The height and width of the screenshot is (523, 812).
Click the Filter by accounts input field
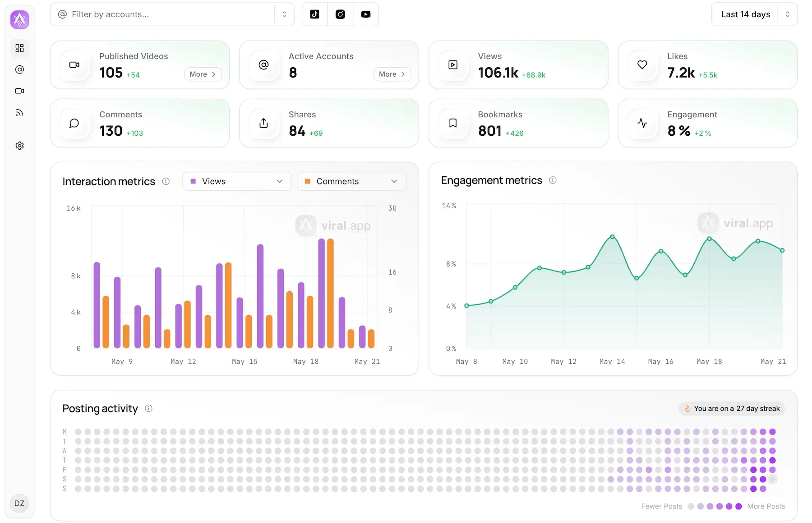pyautogui.click(x=167, y=14)
